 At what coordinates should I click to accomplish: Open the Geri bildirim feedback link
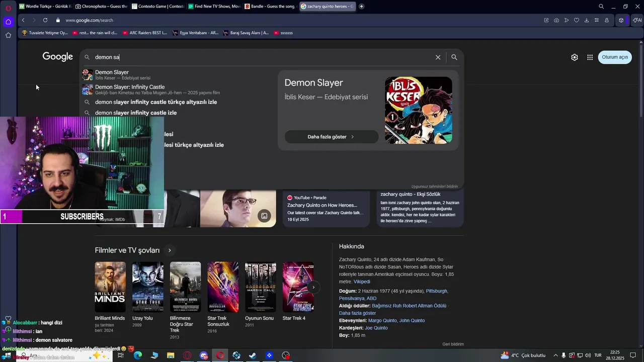pos(453,344)
